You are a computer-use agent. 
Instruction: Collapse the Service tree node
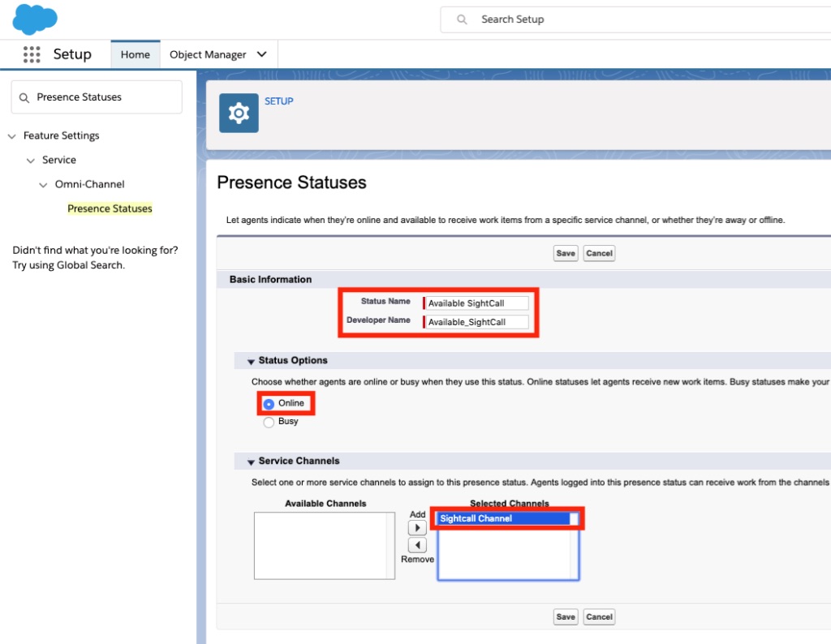pyautogui.click(x=31, y=161)
